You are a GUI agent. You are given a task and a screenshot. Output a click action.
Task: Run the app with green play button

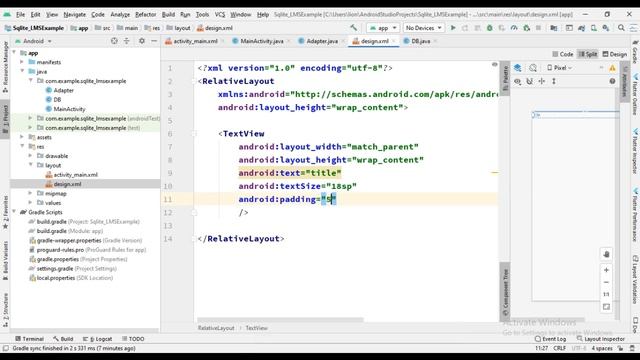tap(453, 28)
